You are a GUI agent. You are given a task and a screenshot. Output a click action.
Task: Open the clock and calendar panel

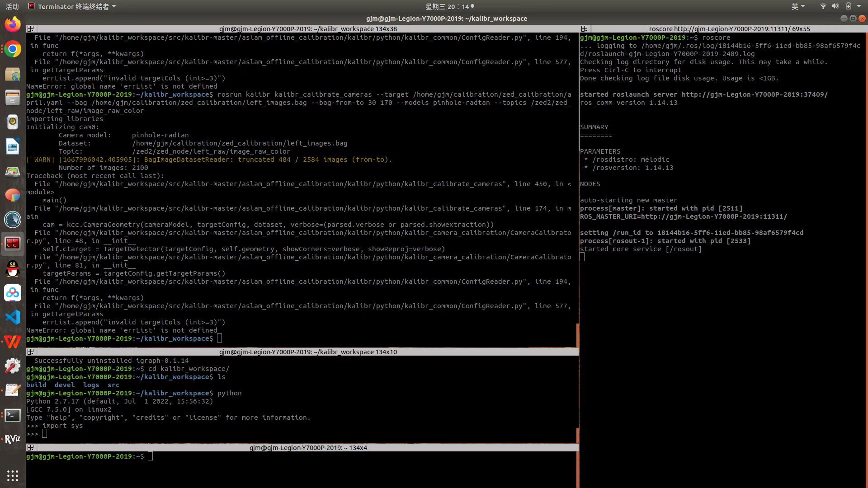pos(449,6)
